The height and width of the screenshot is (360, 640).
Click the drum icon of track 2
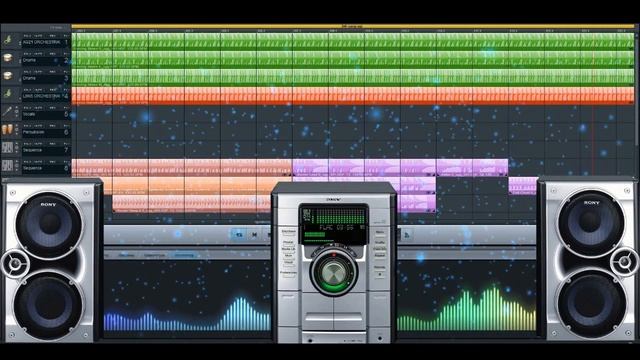pos(7,58)
